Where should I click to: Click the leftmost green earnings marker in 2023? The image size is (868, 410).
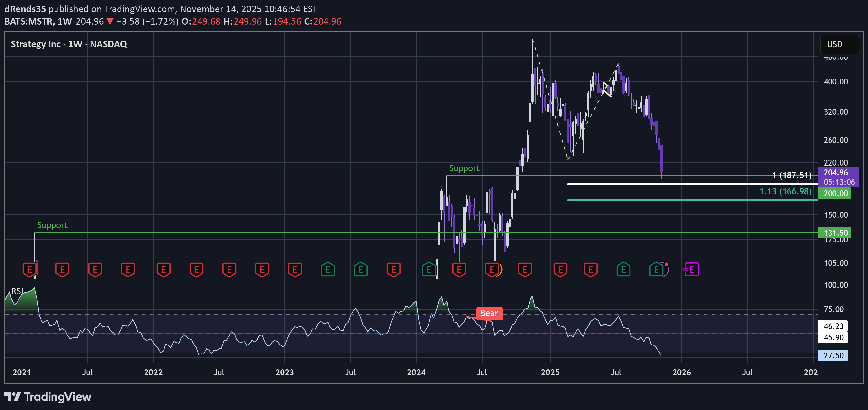pos(328,270)
